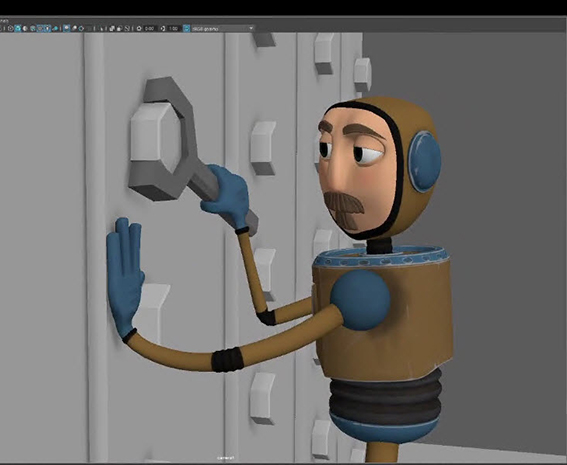Click the exposure value field 0.00
Image resolution: width=567 pixels, height=465 pixels.
[x=150, y=29]
